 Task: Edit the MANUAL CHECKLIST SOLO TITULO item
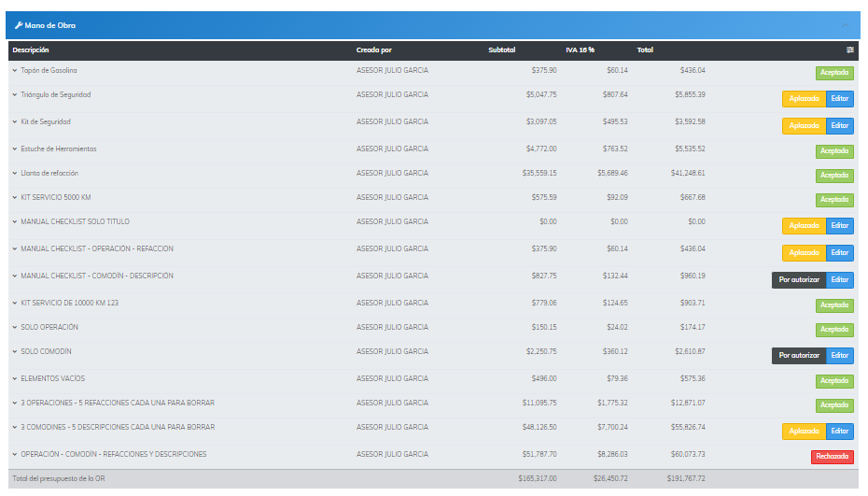tap(840, 226)
